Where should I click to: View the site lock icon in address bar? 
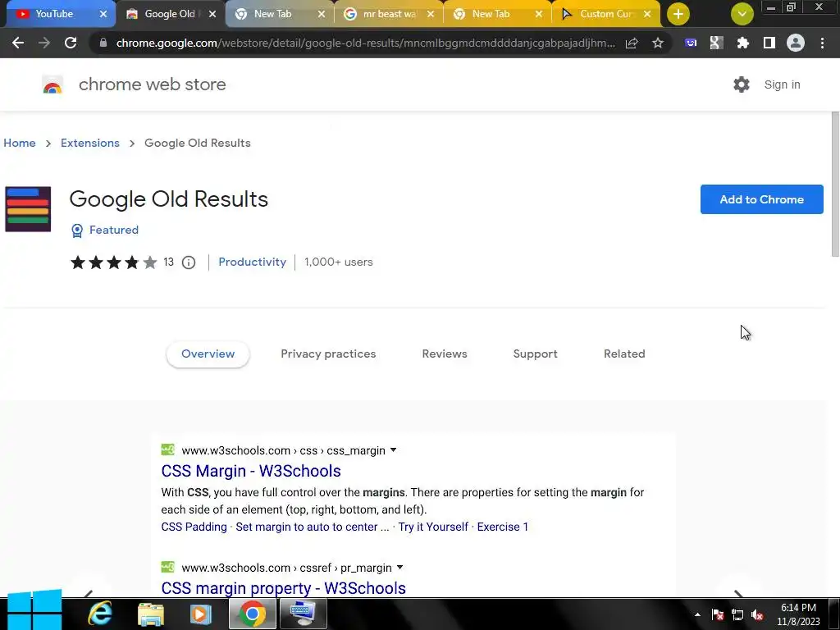(x=103, y=43)
